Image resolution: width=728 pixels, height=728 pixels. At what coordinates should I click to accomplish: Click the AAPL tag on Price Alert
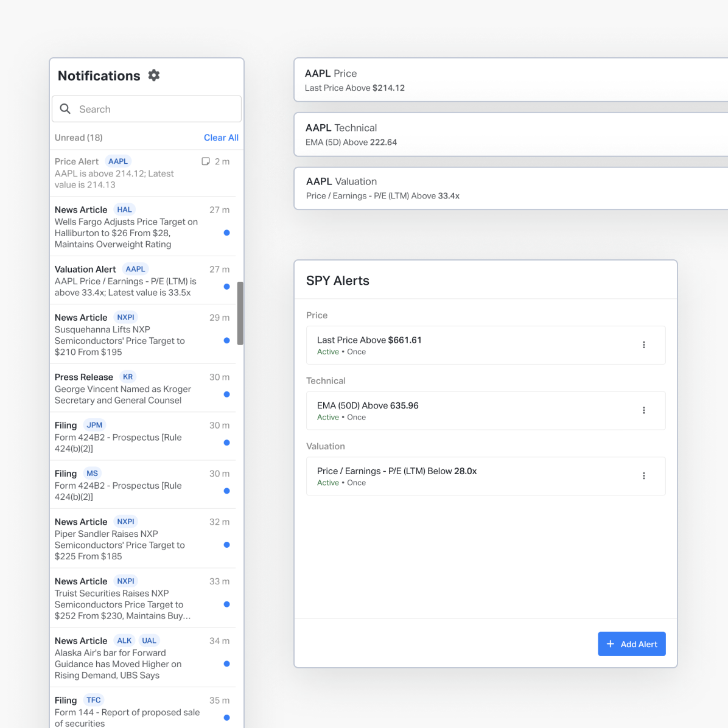pyautogui.click(x=118, y=161)
